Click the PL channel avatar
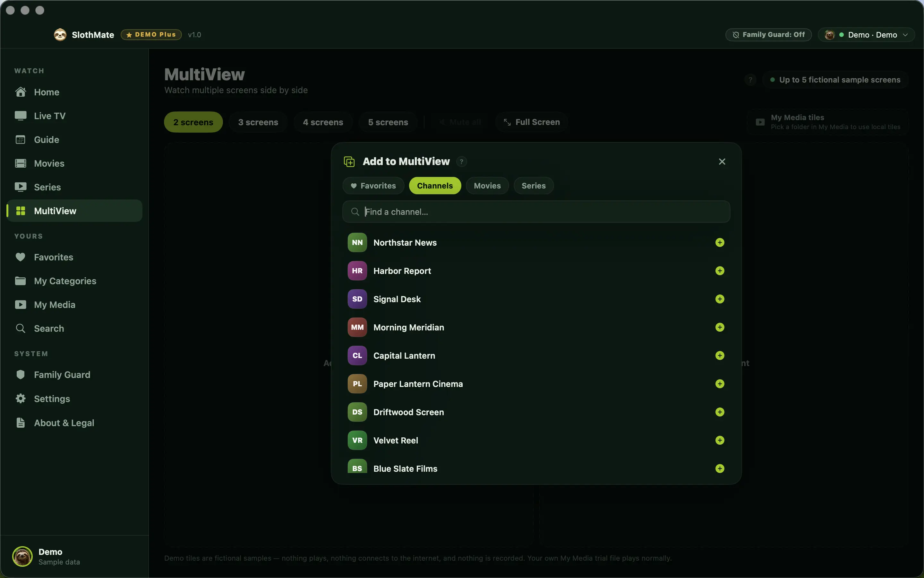This screenshot has width=924, height=578. pyautogui.click(x=357, y=384)
